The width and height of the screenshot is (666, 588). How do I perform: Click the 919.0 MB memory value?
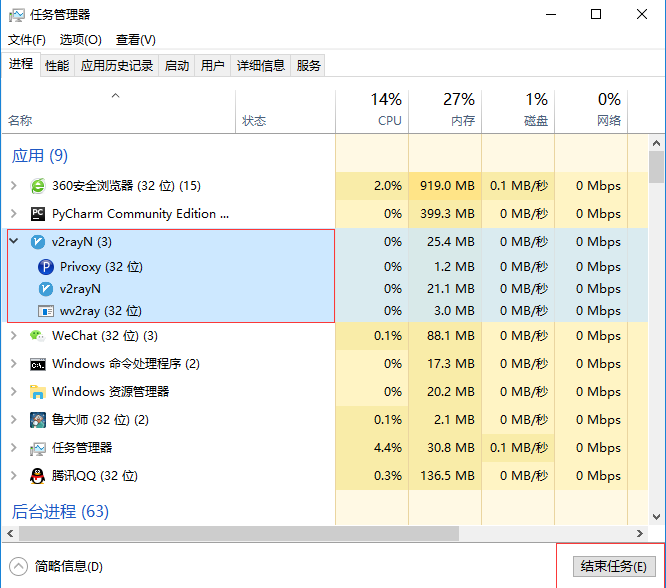coord(447,186)
